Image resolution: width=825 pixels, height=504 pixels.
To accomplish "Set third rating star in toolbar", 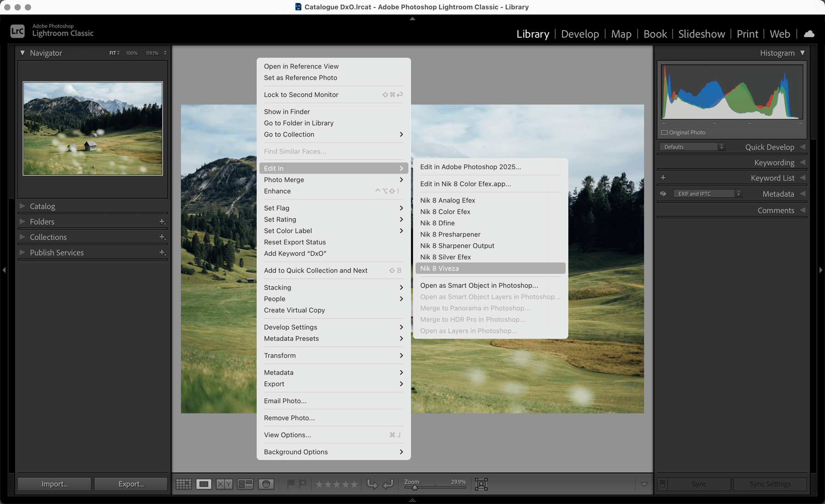I will (x=337, y=484).
